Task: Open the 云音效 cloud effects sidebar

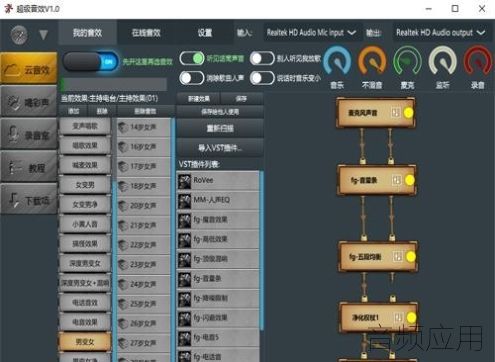Action: pyautogui.click(x=29, y=68)
